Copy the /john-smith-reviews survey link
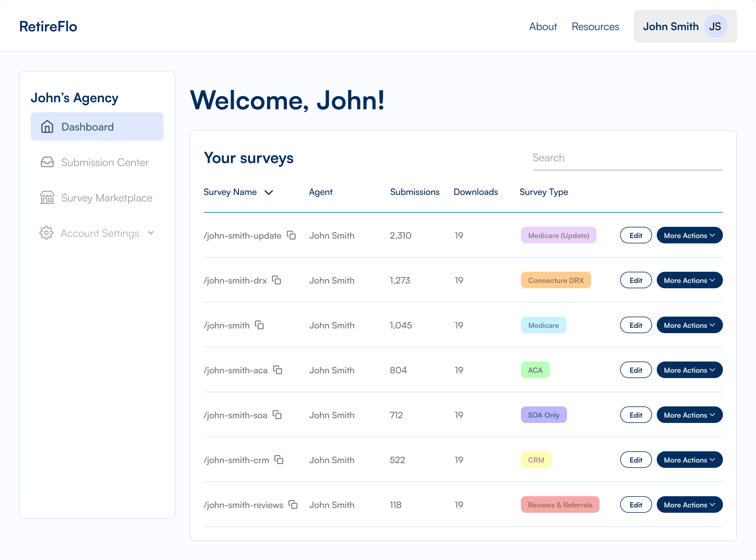Viewport: 756px width, 560px height. [293, 504]
